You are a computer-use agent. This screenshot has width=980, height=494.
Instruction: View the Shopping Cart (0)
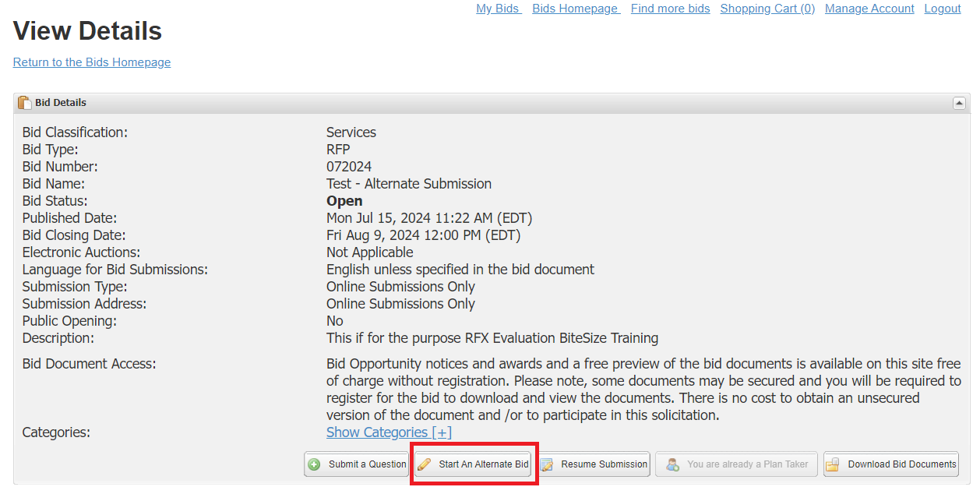767,9
